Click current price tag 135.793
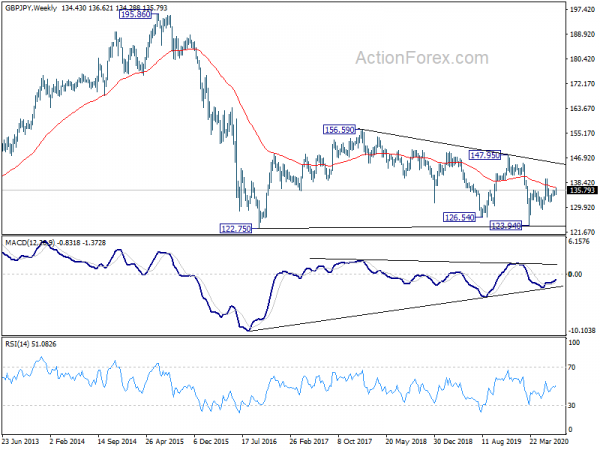Image resolution: width=600 pixels, height=450 pixels. point(582,191)
